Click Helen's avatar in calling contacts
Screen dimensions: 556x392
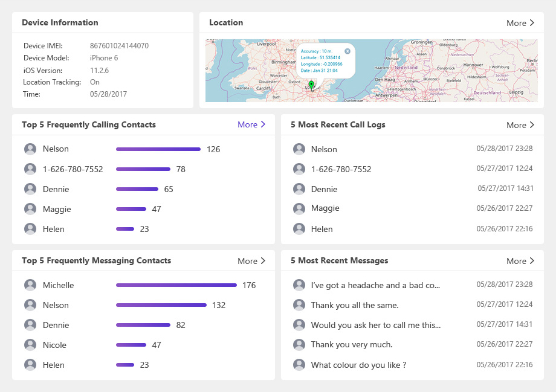tap(30, 229)
